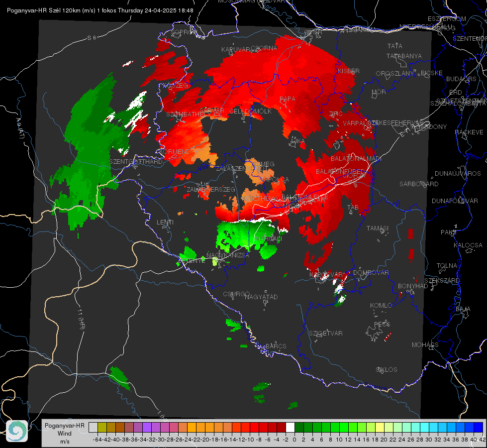Click the AJKA city label
The image size is (487, 448).
[297, 141]
